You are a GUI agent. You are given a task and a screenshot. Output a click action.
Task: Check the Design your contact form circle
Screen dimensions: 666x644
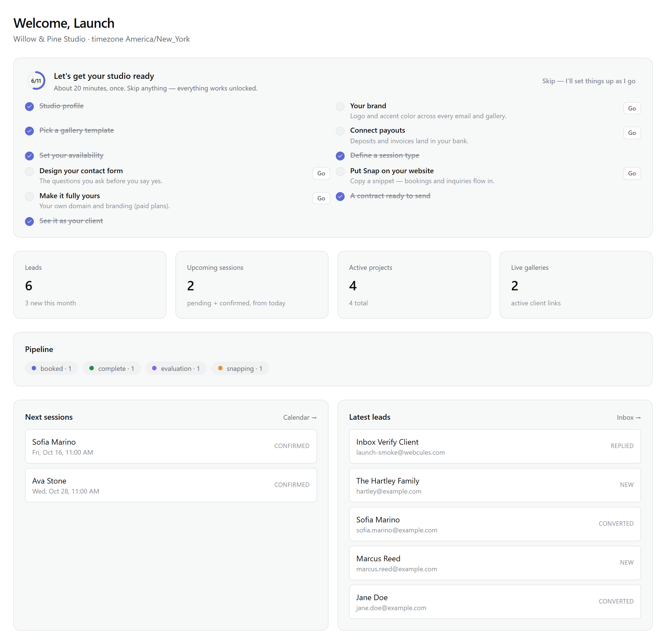click(30, 172)
